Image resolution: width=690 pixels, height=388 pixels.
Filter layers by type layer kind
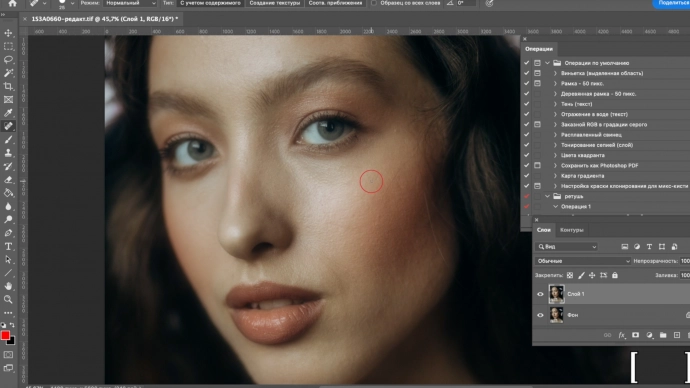649,247
